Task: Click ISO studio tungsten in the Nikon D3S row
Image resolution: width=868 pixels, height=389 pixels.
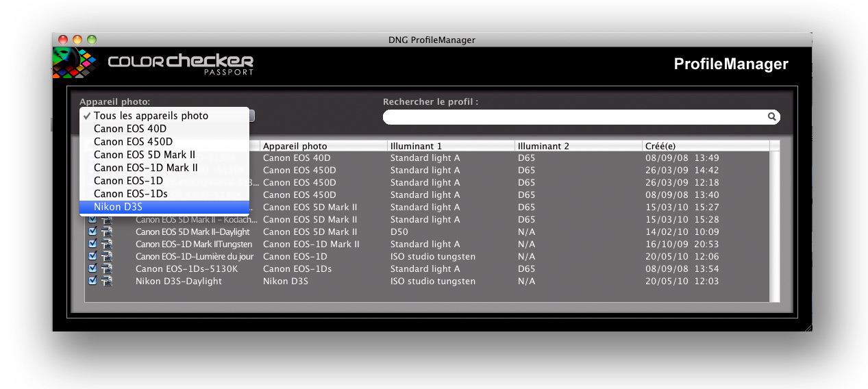Action: coord(433,281)
